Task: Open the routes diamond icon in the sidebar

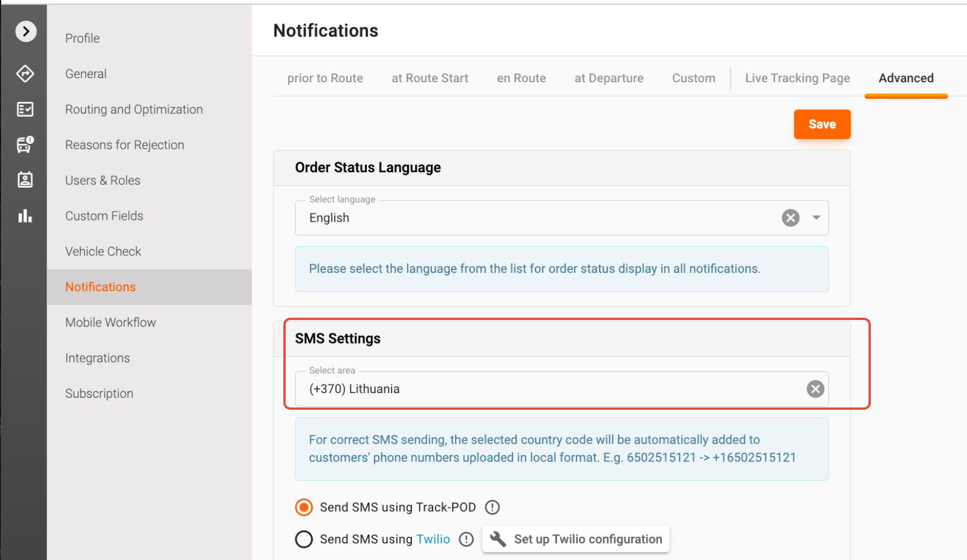Action: click(25, 74)
